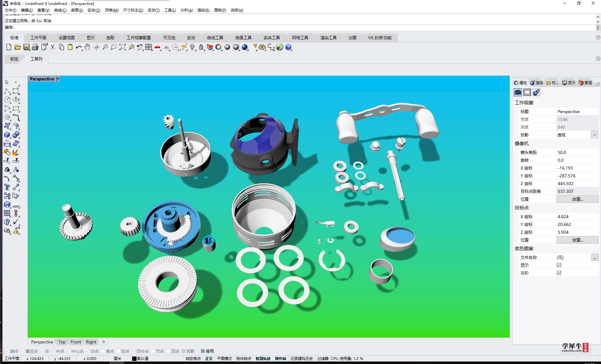The image size is (601, 364).
Task: Click the red rectangle viewport icon in panel
Action: point(527,92)
